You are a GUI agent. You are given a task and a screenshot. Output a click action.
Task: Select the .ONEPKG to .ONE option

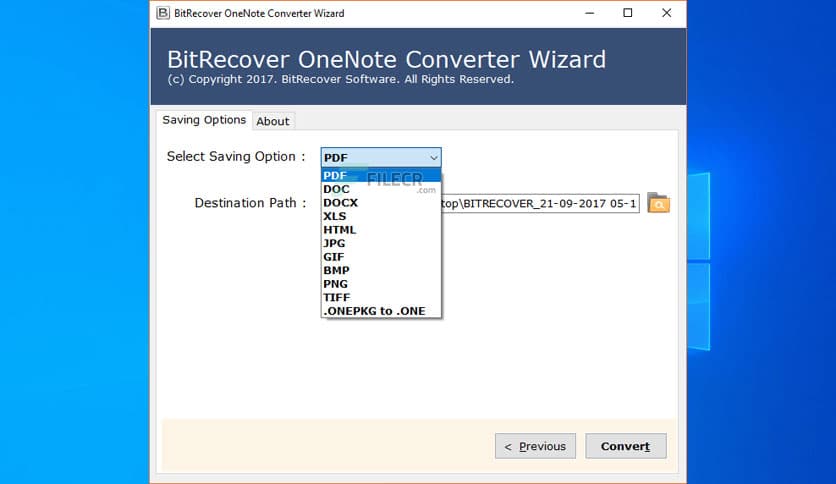tap(381, 311)
